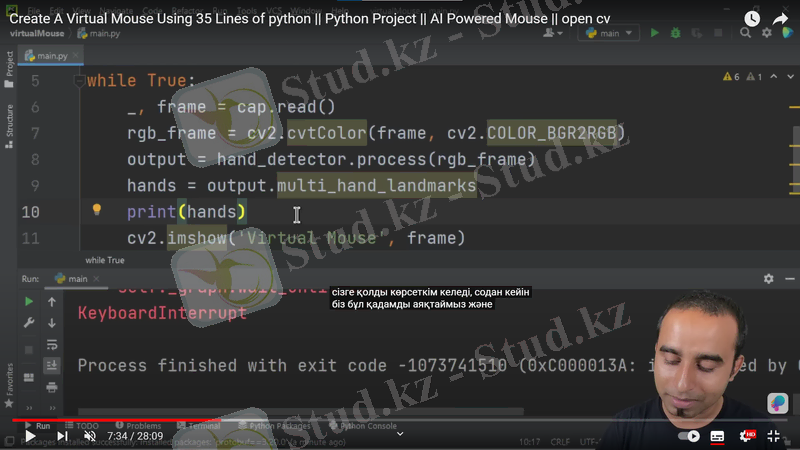The width and height of the screenshot is (800, 450).
Task: Click the floating colorful overlay icon near the presenter
Action: click(x=778, y=403)
